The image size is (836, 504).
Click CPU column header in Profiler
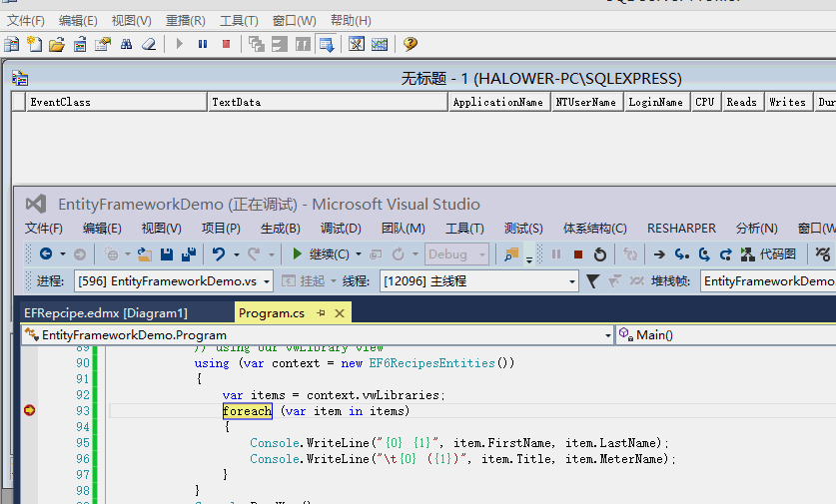[705, 102]
